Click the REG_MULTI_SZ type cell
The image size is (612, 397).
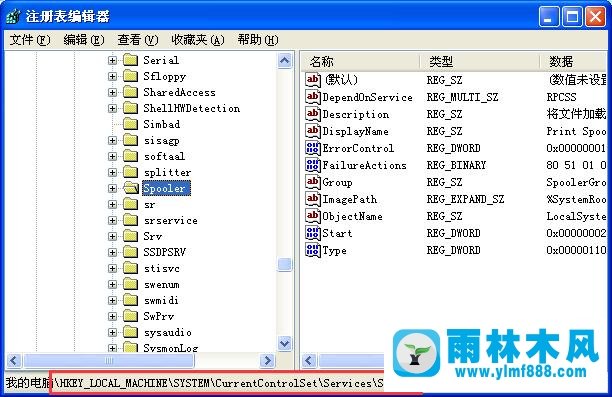462,97
